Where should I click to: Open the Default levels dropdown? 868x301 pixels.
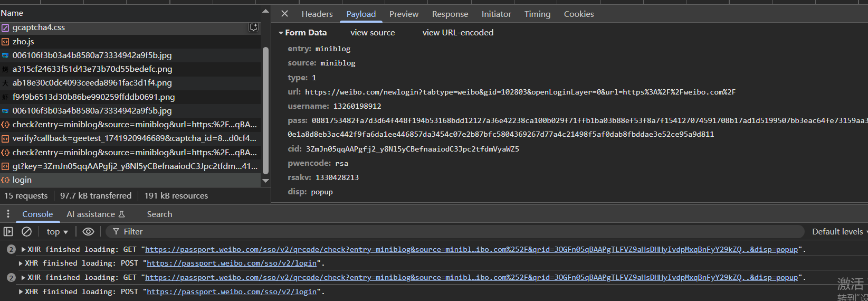pyautogui.click(x=839, y=231)
